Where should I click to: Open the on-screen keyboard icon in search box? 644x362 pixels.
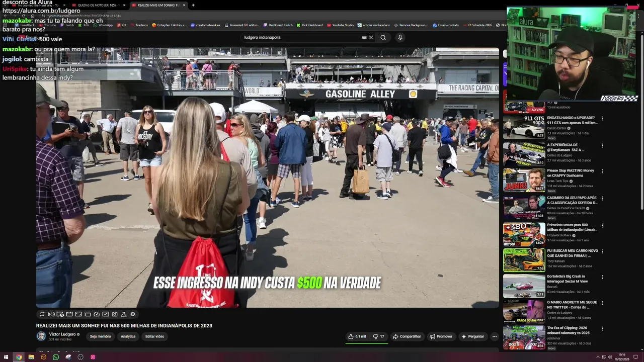coord(364,37)
